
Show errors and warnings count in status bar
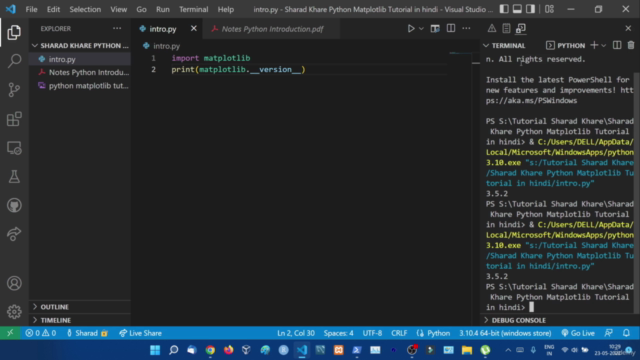pyautogui.click(x=40, y=333)
